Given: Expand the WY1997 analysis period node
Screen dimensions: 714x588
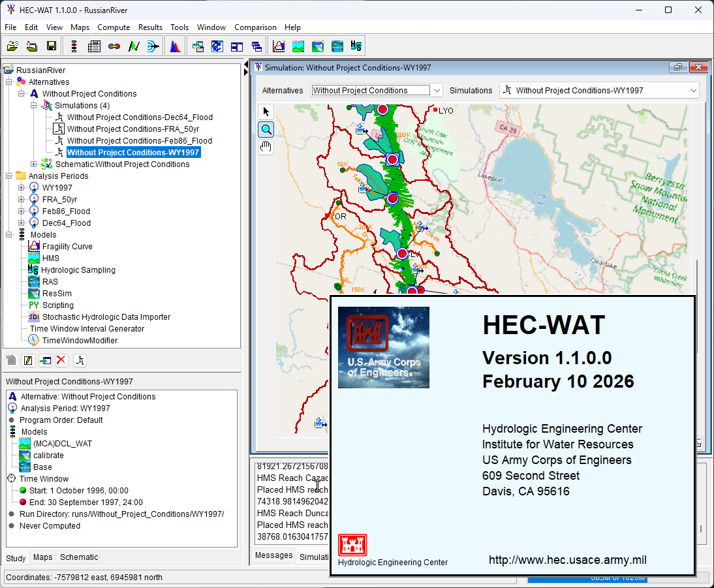Looking at the screenshot, I should [22, 188].
